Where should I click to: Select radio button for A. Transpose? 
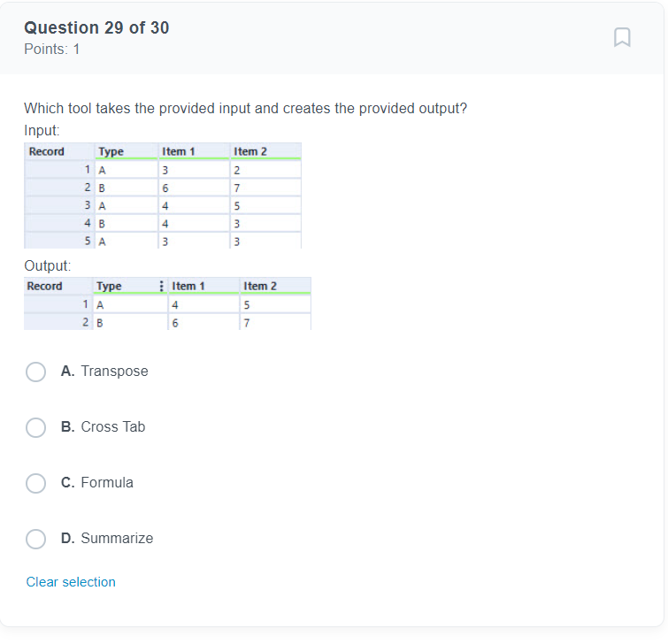click(x=35, y=372)
